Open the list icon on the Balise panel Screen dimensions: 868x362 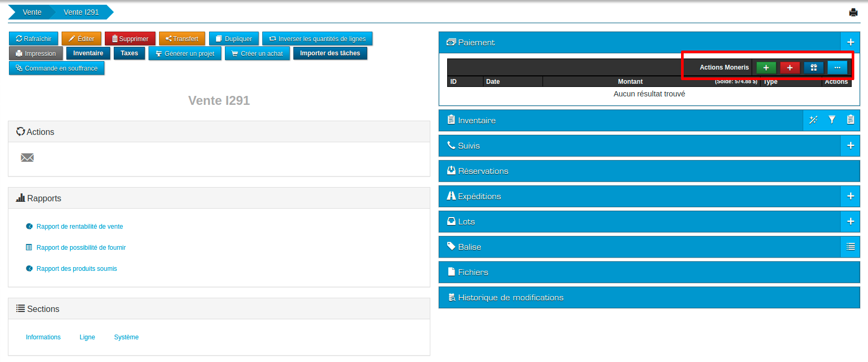tap(850, 247)
